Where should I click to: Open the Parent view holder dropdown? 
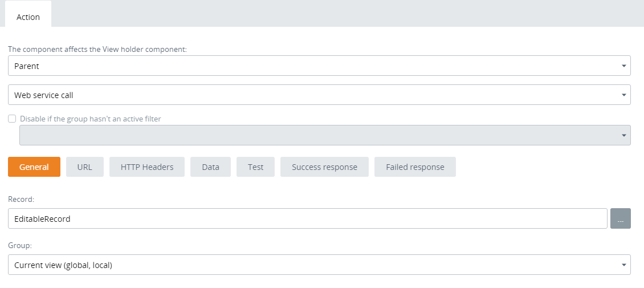click(313, 66)
